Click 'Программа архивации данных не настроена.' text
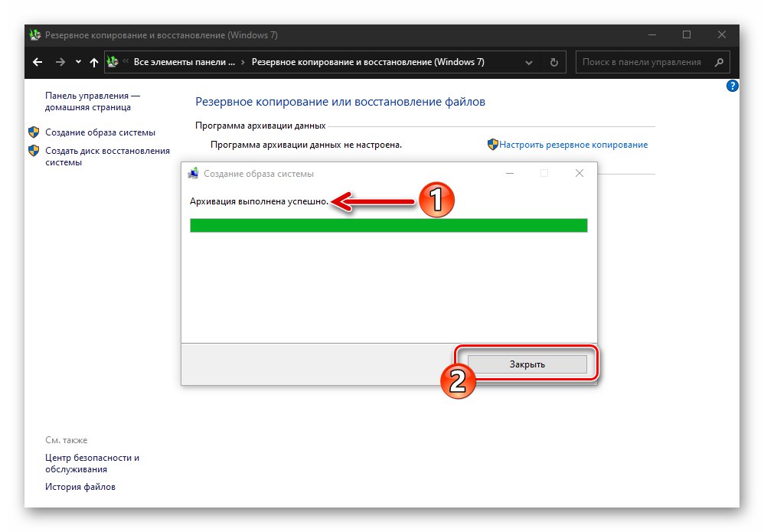This screenshot has width=764, height=532. 306,145
